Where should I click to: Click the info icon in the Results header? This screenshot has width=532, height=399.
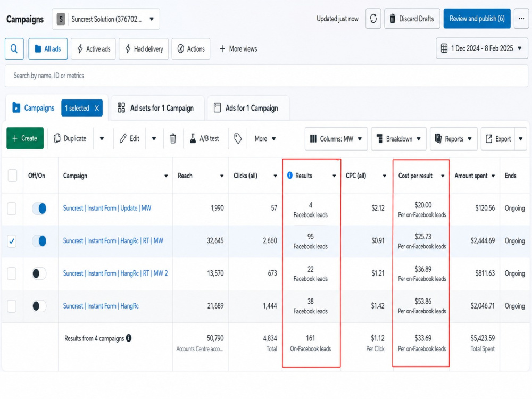(290, 176)
